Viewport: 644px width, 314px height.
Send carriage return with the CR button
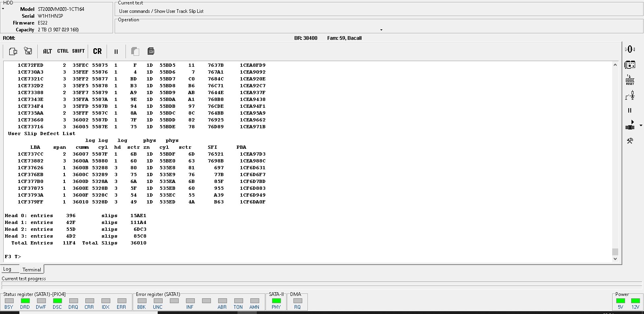[x=97, y=51]
